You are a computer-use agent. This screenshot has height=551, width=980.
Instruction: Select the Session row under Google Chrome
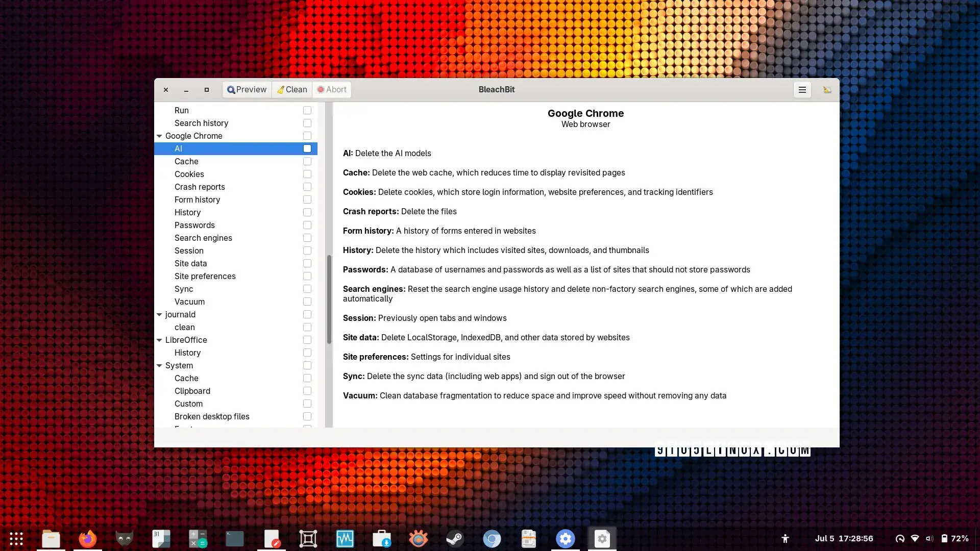click(236, 251)
